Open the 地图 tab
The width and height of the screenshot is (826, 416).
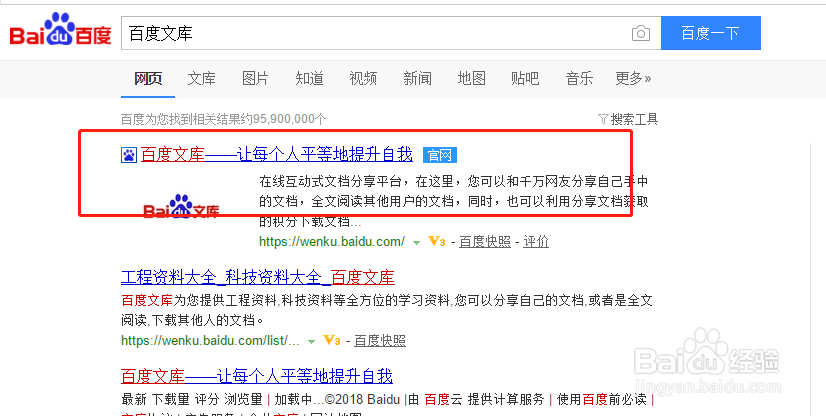(x=471, y=79)
